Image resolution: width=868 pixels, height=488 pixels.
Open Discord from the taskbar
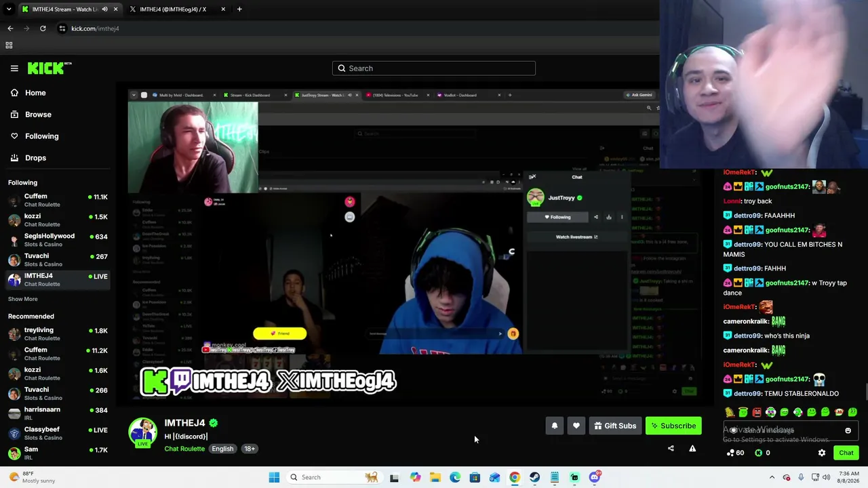click(595, 477)
